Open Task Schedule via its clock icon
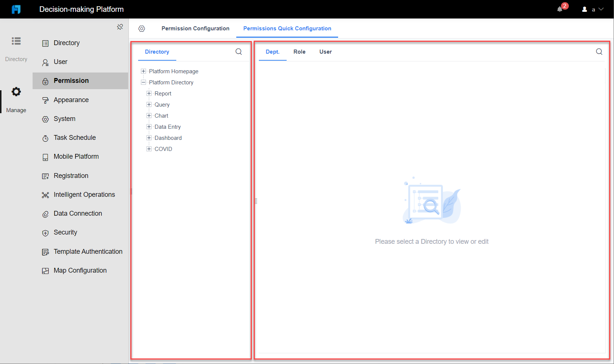This screenshot has height=364, width=614. point(45,138)
